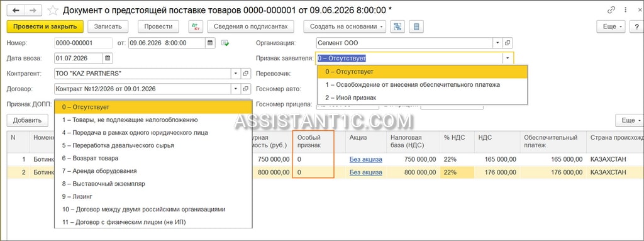Click the Контрагент field TOO KAZ PARTNERS

tap(143, 74)
